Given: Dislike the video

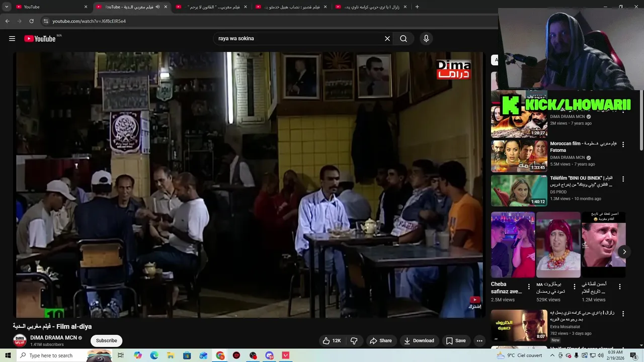Looking at the screenshot, I should pos(354,340).
